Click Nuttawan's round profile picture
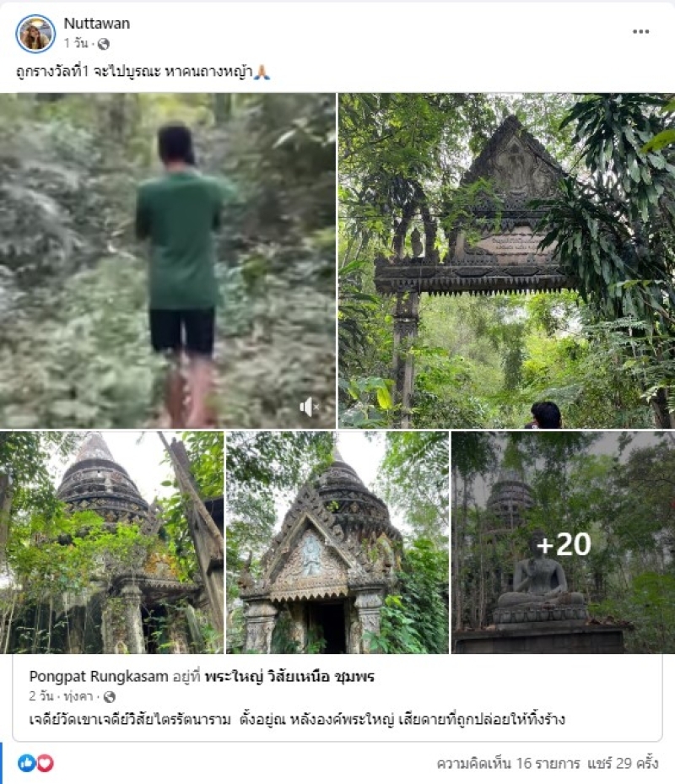The height and width of the screenshot is (784, 675). (35, 33)
